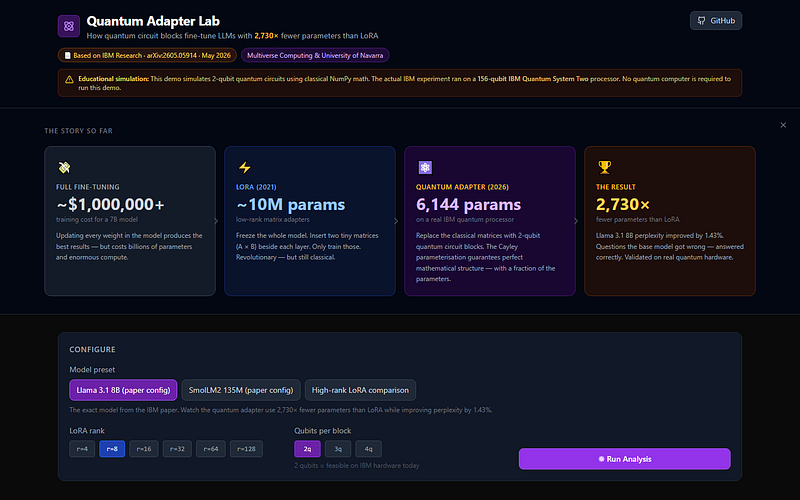
Task: Set LoRA rank to r=8
Action: 112,449
